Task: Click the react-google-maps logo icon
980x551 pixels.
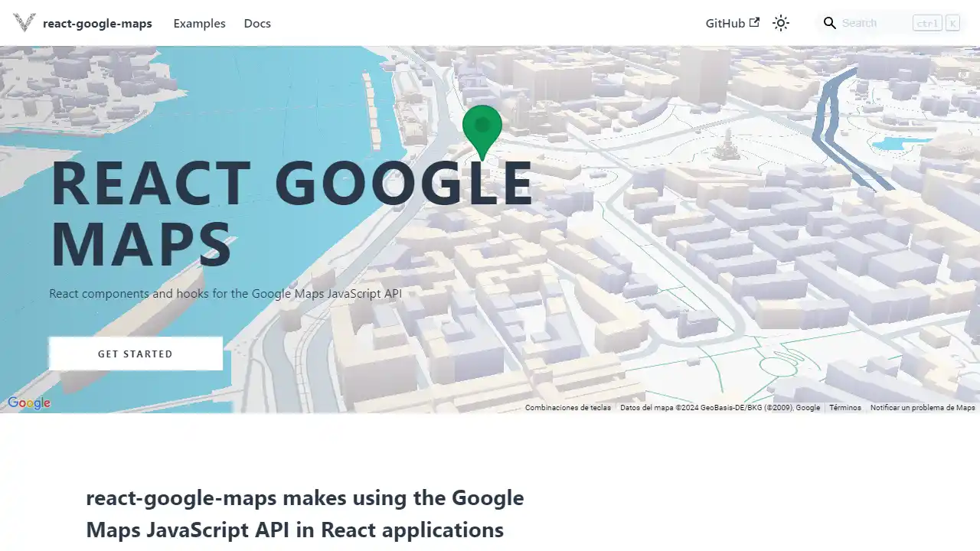Action: click(x=24, y=23)
